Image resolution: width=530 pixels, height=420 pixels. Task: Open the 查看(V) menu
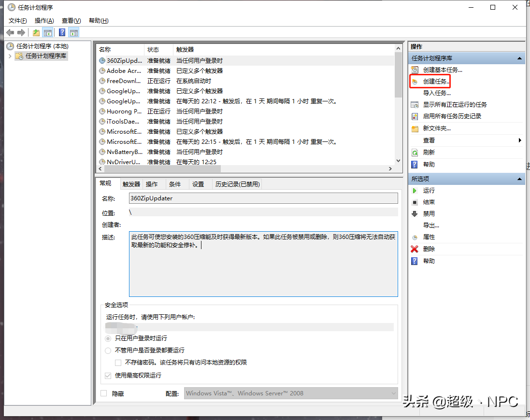click(x=71, y=21)
